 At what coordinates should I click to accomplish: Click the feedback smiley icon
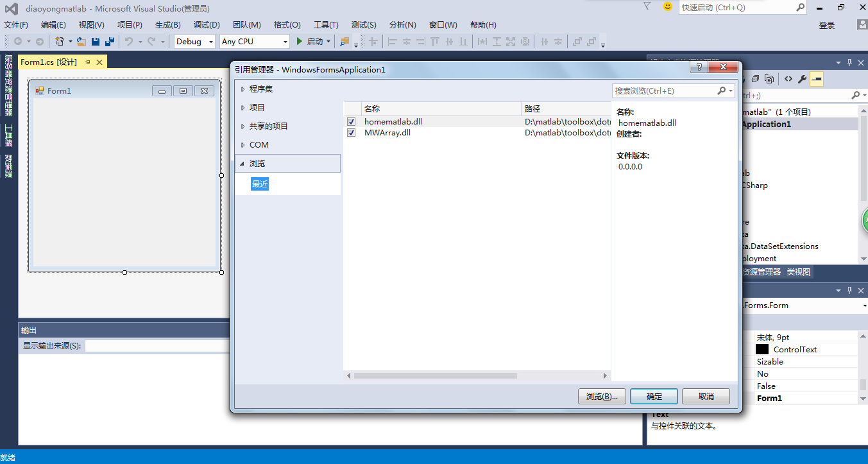click(x=668, y=6)
